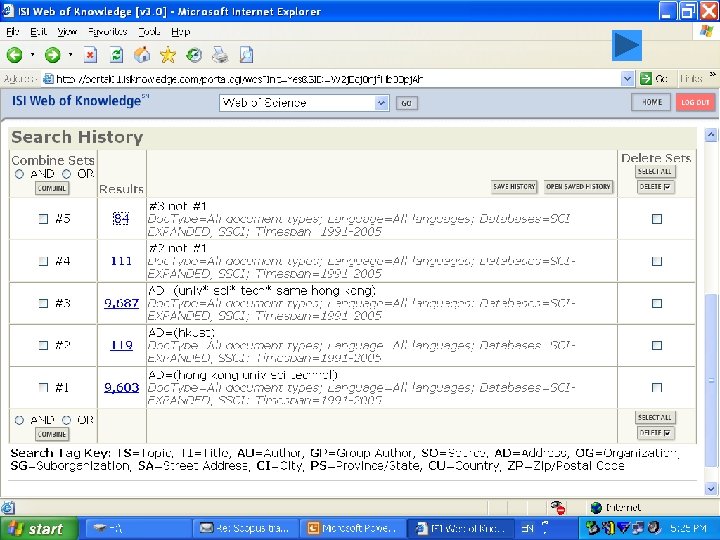Click the top COMBINE button
Screen dimensions: 720x540
[x=52, y=188]
